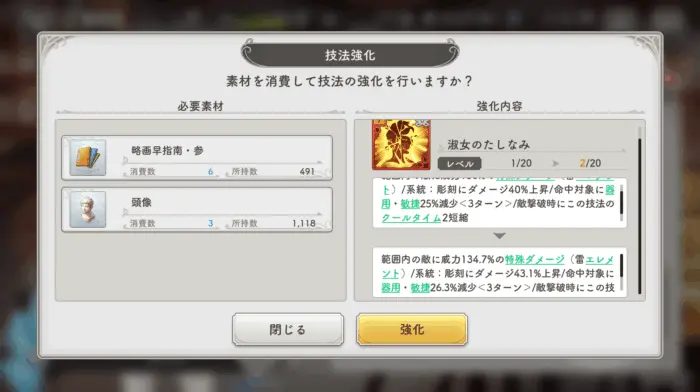
Task: Click the level progression arrow icon
Action: pos(555,163)
